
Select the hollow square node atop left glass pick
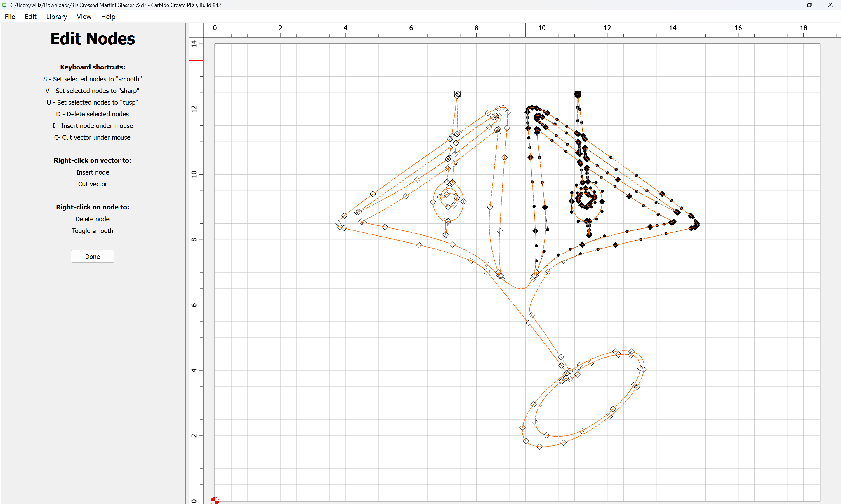tap(457, 94)
